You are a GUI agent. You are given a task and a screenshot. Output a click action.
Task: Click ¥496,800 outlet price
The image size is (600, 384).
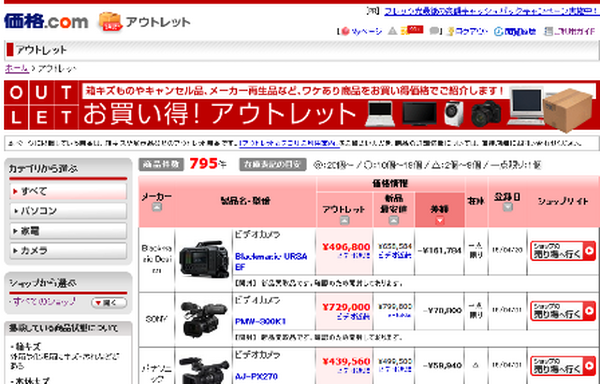point(346,247)
